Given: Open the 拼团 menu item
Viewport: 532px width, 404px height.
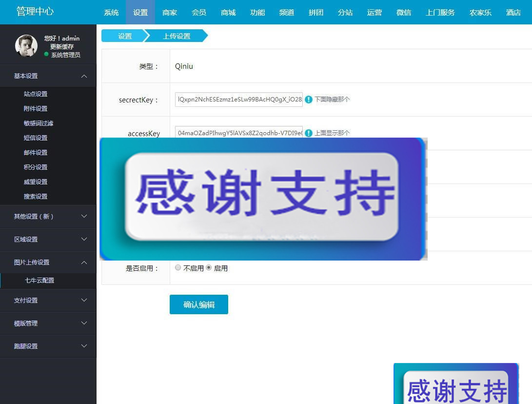Looking at the screenshot, I should (x=315, y=12).
